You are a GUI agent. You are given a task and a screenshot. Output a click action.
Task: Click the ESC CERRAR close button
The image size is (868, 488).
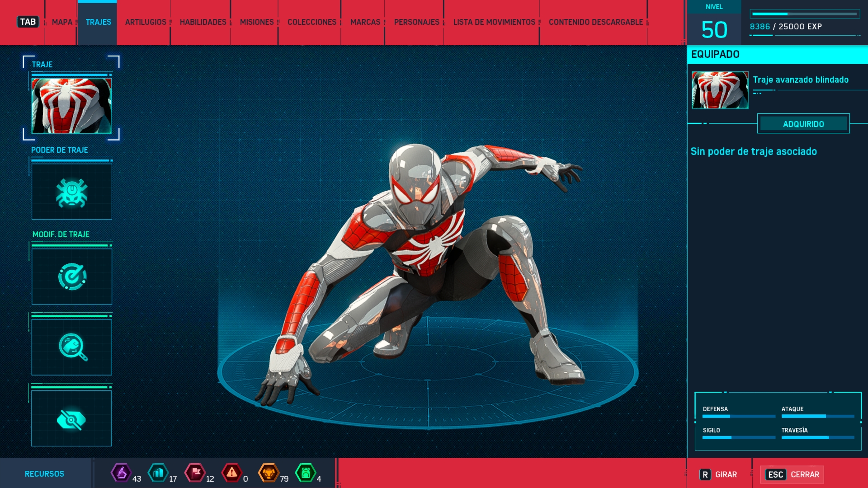click(x=792, y=474)
